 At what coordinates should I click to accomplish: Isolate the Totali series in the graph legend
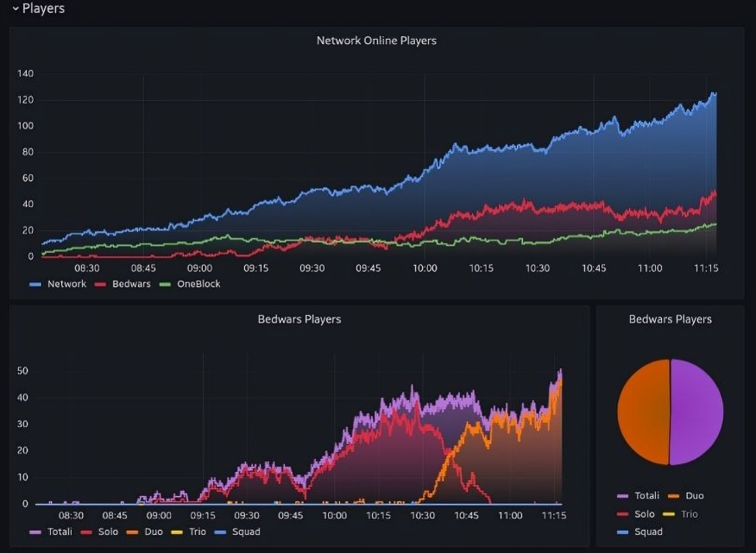pos(60,532)
